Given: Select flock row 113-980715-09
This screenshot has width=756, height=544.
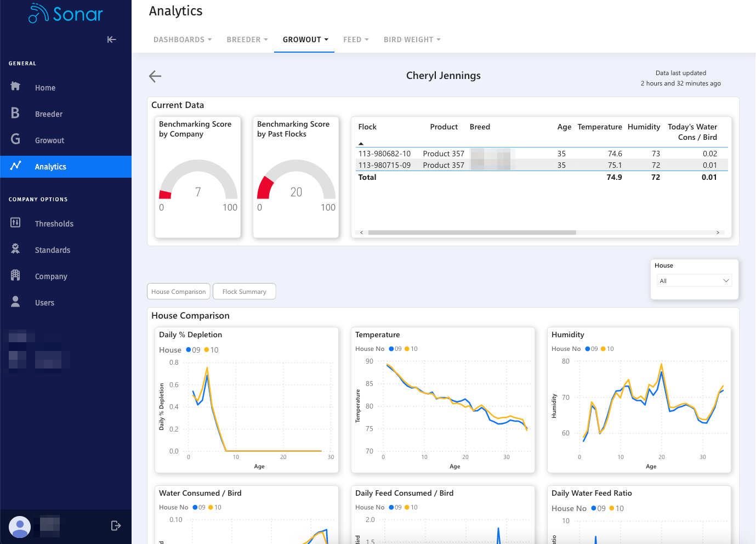Looking at the screenshot, I should tap(542, 165).
